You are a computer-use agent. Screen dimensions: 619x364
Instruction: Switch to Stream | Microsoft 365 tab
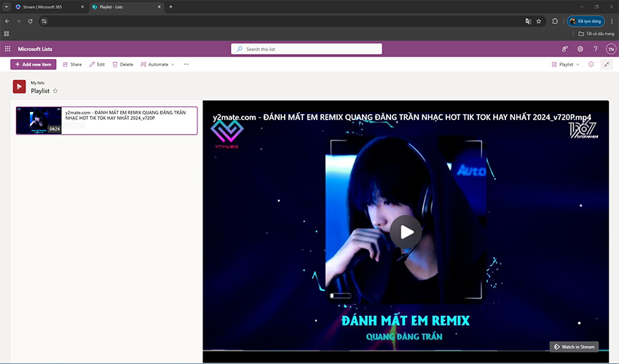[47, 7]
